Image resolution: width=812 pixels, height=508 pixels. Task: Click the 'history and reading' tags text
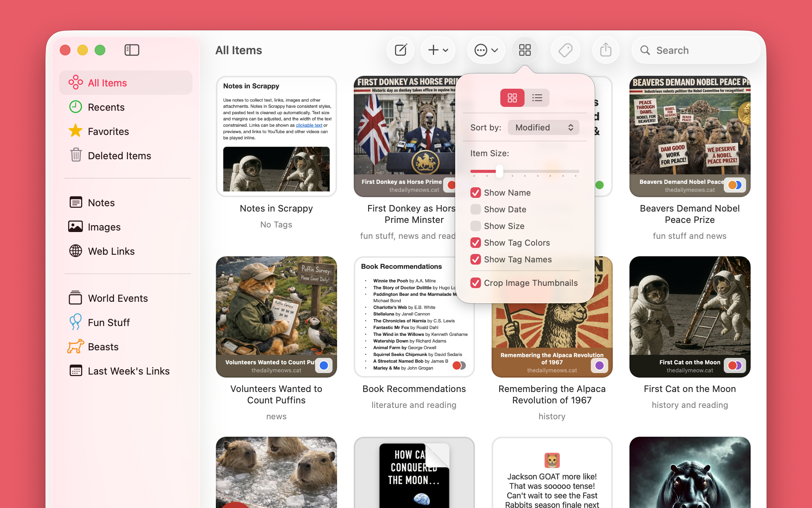click(690, 405)
